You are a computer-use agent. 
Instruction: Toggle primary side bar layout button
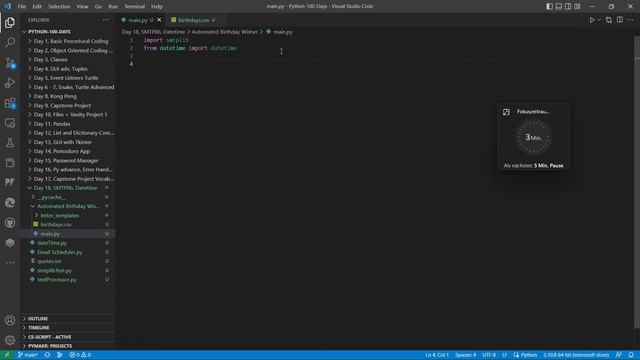point(549,6)
